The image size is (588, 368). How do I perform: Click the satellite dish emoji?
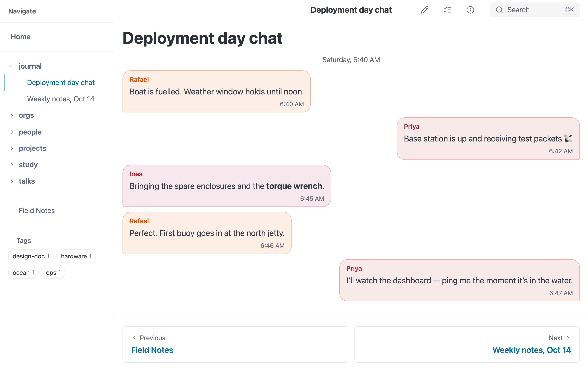[568, 138]
